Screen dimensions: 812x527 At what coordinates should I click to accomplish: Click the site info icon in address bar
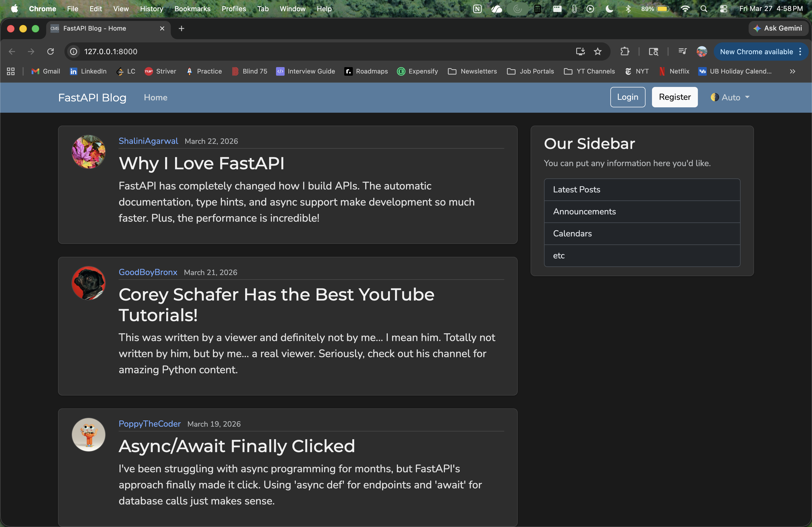(73, 52)
